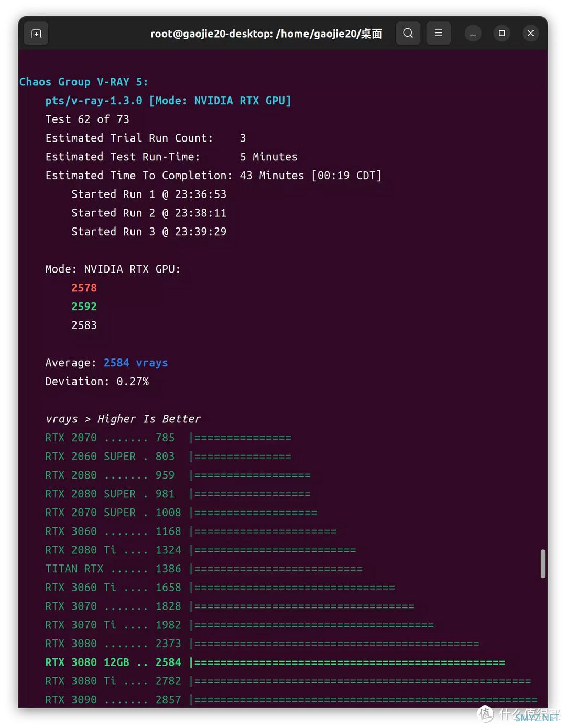Minimize the terminal window

(x=473, y=34)
